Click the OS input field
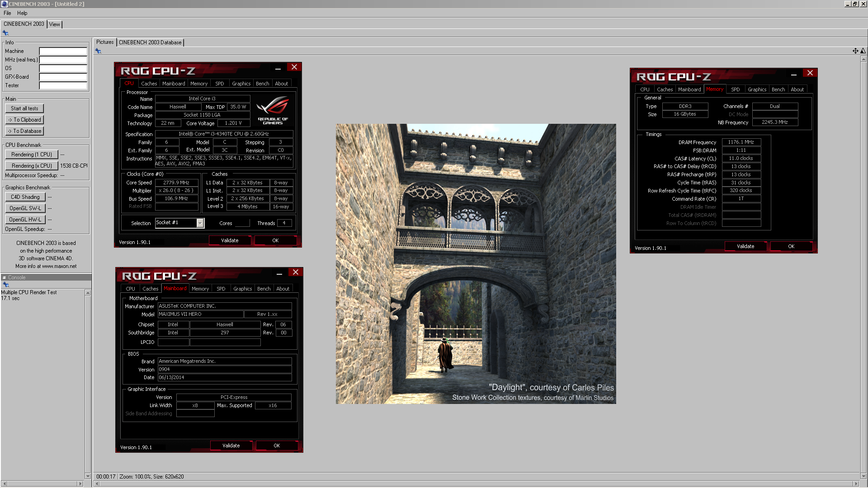The height and width of the screenshot is (488, 868). coord(63,68)
